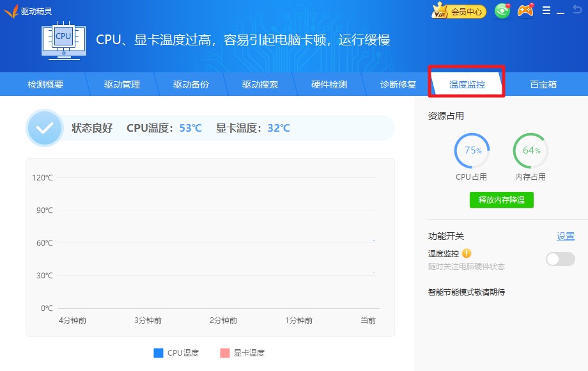Screen dimensions: 588x371
Task: Click the green chat bubble icon
Action: 502,11
